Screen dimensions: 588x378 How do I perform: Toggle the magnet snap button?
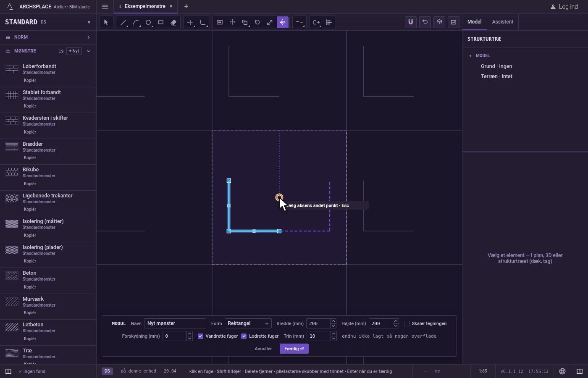pyautogui.click(x=411, y=22)
